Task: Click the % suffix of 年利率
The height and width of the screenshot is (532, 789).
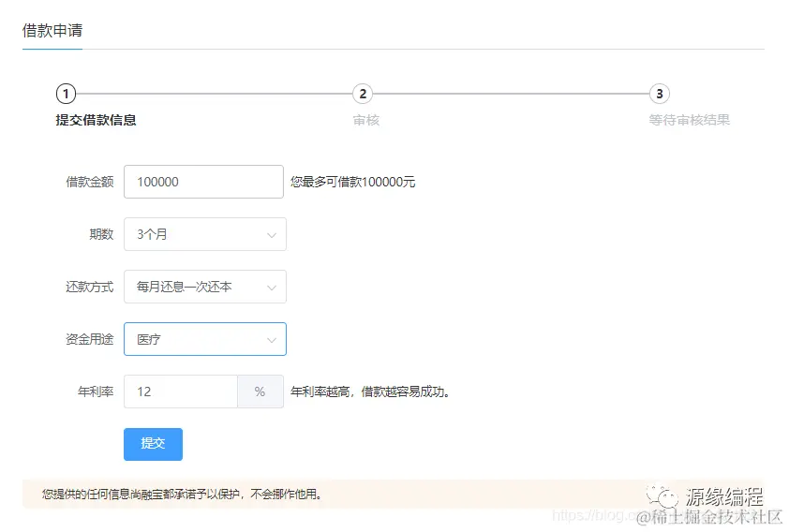Action: [x=261, y=392]
